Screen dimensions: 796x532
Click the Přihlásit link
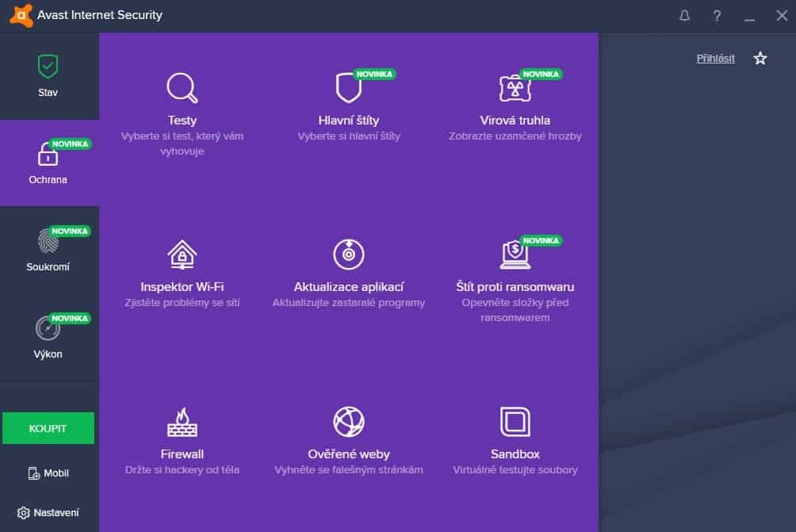(x=715, y=59)
